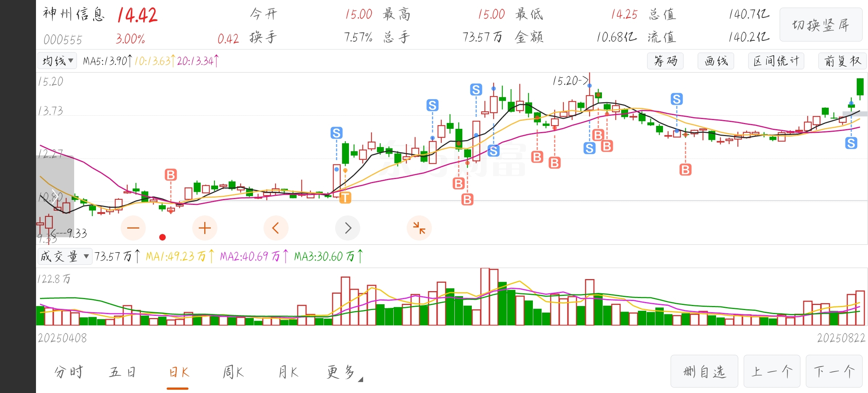Zoom in chart with plus button
This screenshot has height=393, width=868.
[205, 228]
